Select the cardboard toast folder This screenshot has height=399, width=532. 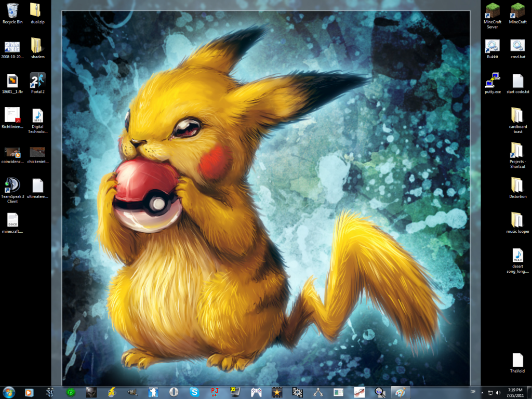click(x=518, y=121)
